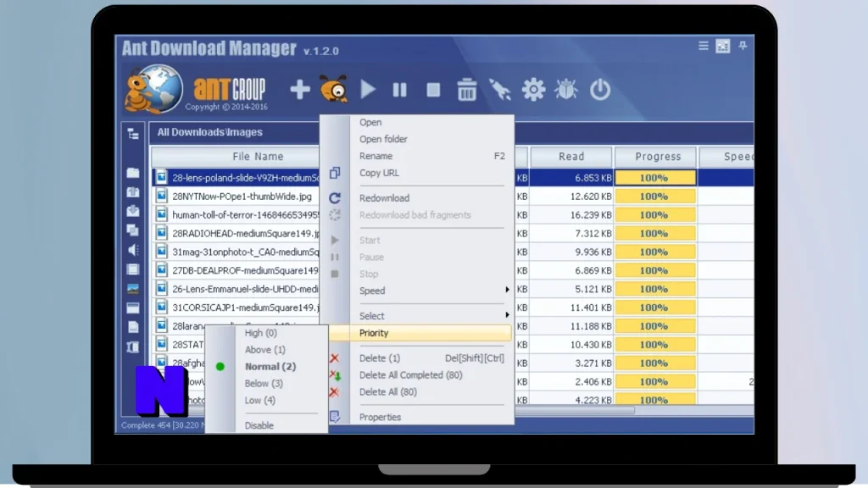Click the Delete All Completed icon
The height and width of the screenshot is (488, 868).
pos(335,375)
